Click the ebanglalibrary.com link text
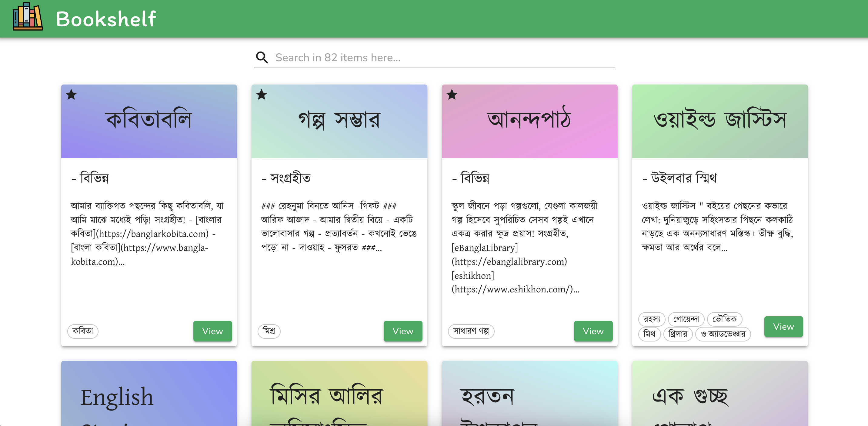This screenshot has width=868, height=426. click(x=509, y=262)
